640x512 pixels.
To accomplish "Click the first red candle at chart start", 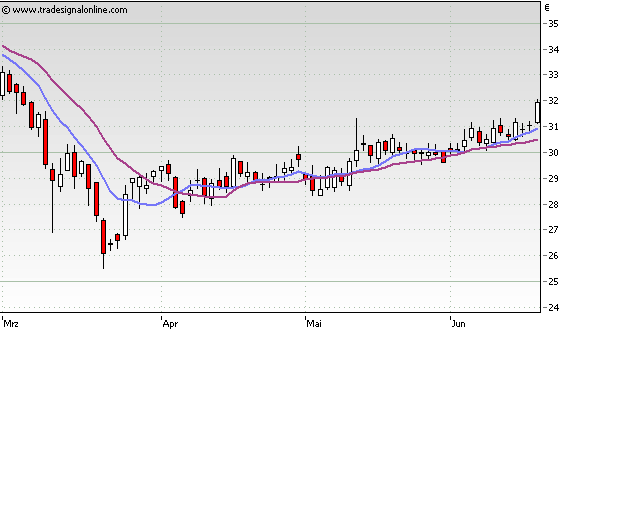I will coord(9,83).
